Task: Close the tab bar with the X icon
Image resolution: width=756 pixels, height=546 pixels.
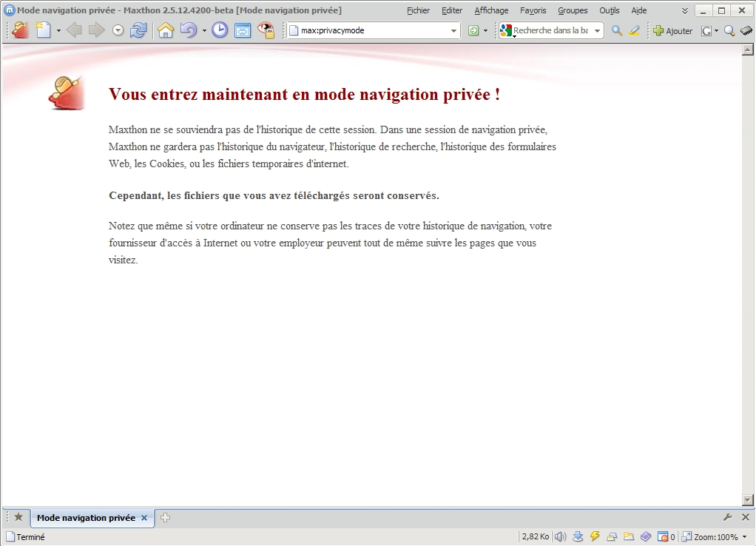Action: [746, 517]
